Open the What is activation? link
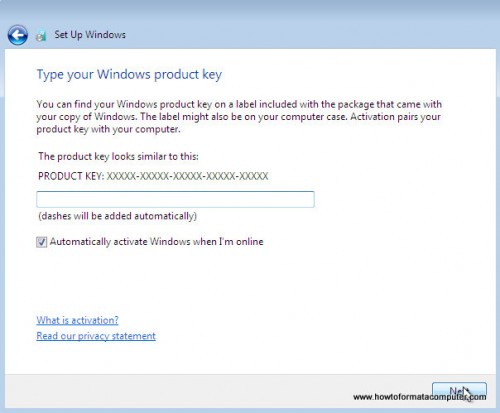The width and height of the screenshot is (500, 413). (77, 320)
